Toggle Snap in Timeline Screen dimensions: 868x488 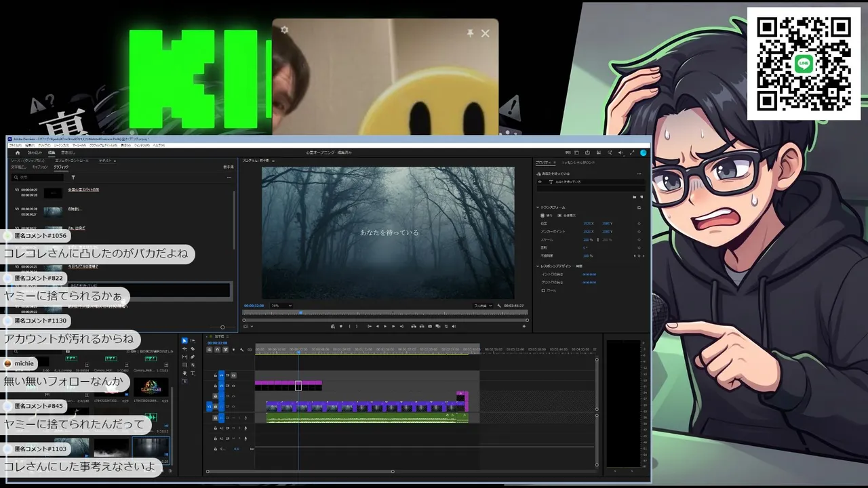(218, 350)
